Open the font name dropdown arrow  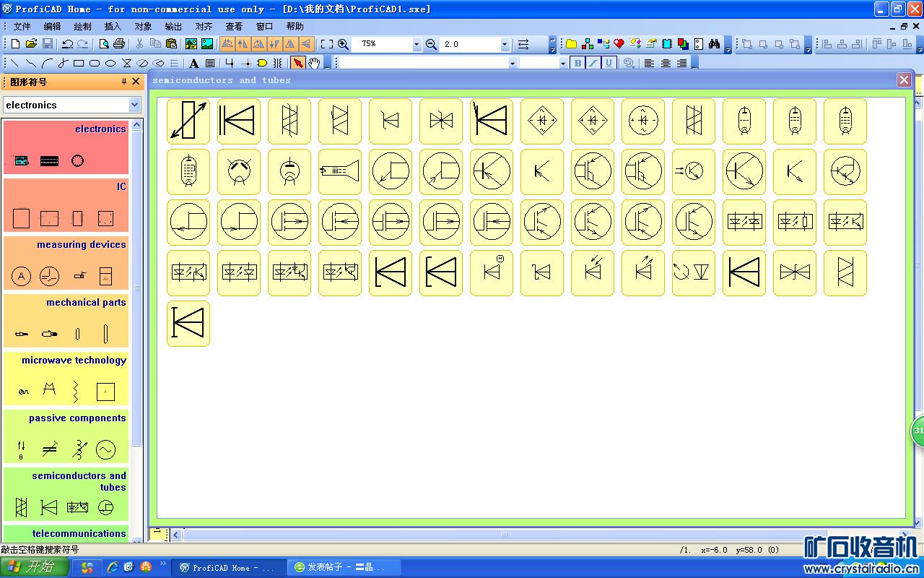(513, 63)
